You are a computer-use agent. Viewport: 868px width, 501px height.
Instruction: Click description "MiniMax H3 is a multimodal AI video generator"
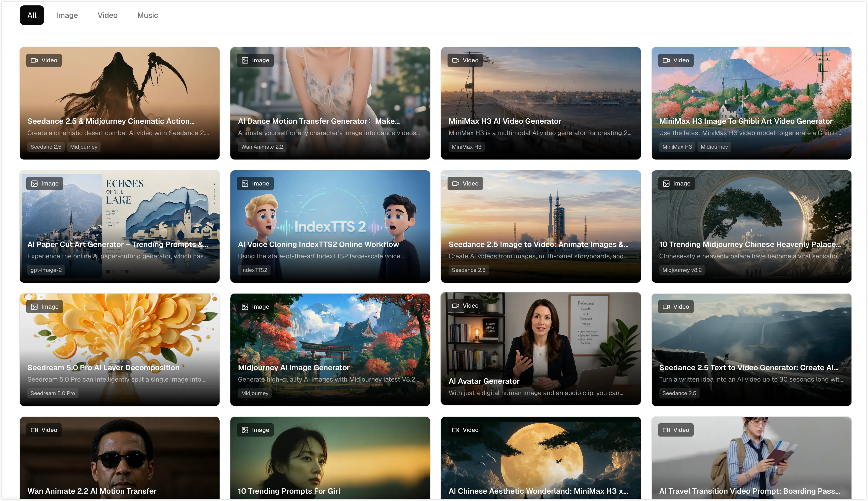coord(540,133)
